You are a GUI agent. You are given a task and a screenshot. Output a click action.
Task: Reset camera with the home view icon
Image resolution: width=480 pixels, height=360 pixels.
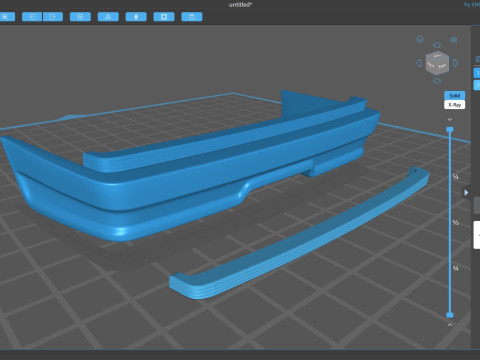pos(420,39)
